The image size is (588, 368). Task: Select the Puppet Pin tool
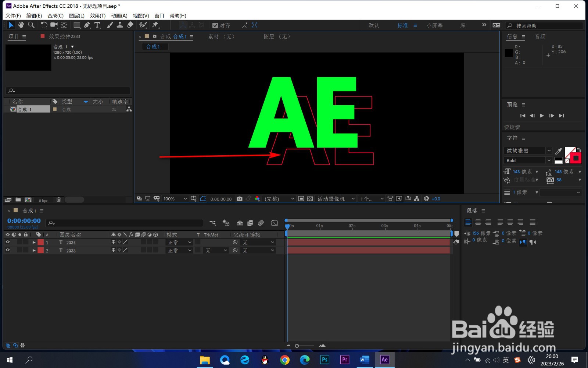155,25
